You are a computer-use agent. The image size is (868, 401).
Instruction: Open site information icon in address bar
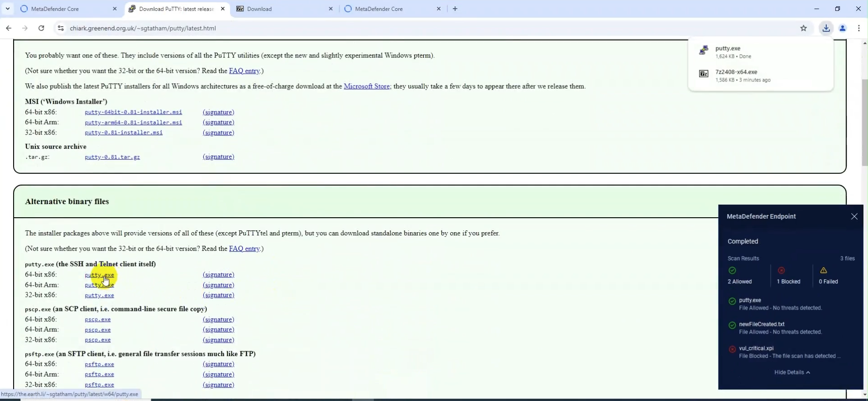(x=60, y=28)
